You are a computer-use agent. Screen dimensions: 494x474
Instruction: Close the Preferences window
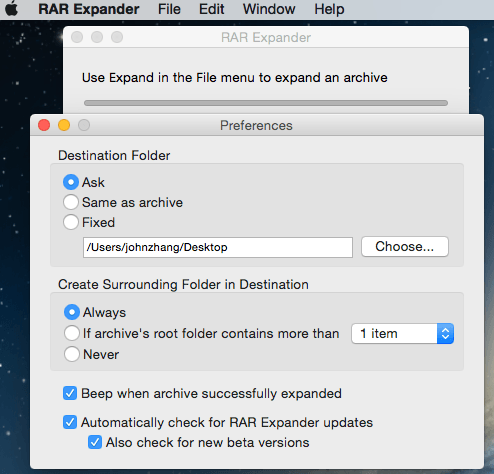(44, 125)
